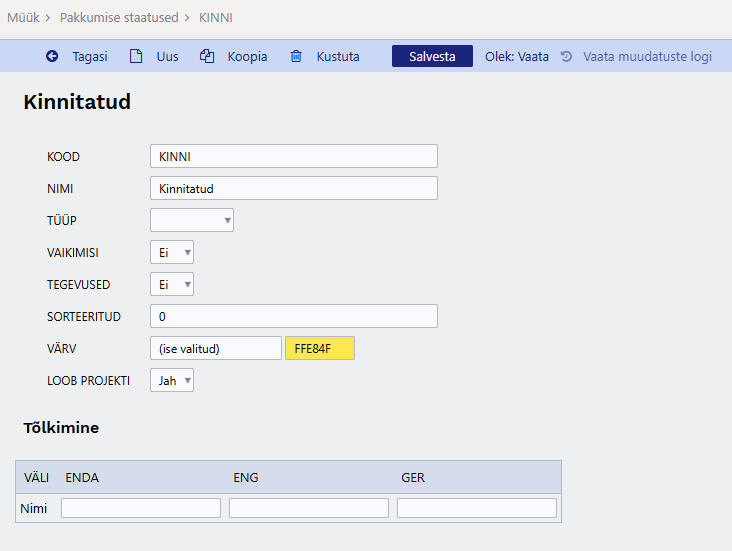This screenshot has width=732, height=551.
Task: Click the change log history icon
Action: pyautogui.click(x=566, y=57)
